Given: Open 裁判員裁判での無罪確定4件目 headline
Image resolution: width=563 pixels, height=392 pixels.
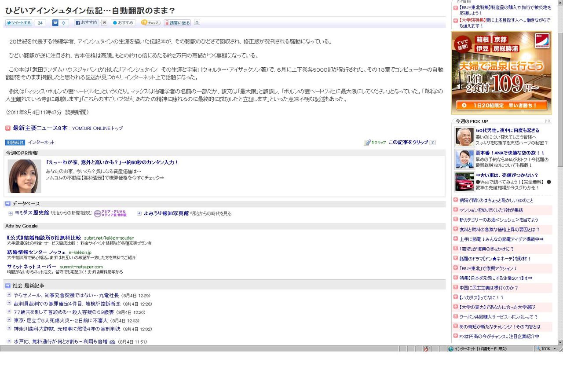Looking at the screenshot, I should (67, 304).
